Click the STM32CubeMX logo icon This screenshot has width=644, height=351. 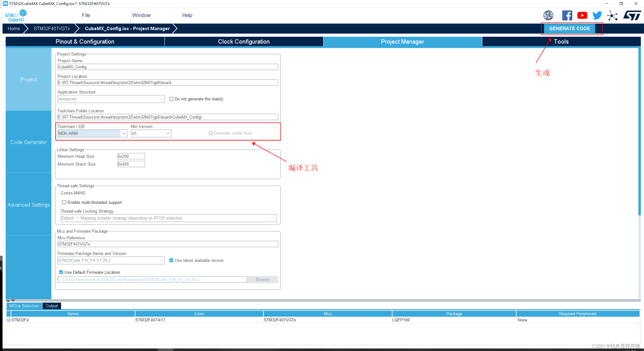[x=16, y=16]
